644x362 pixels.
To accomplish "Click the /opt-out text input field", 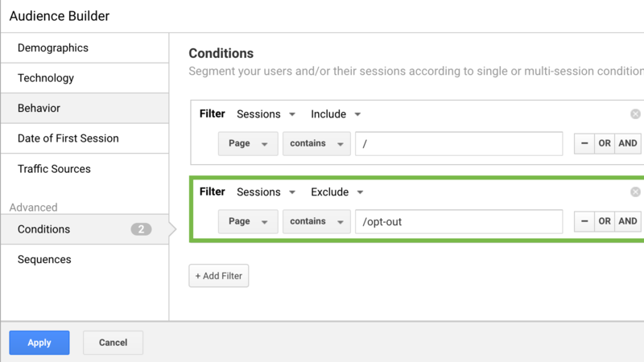I will [x=458, y=221].
